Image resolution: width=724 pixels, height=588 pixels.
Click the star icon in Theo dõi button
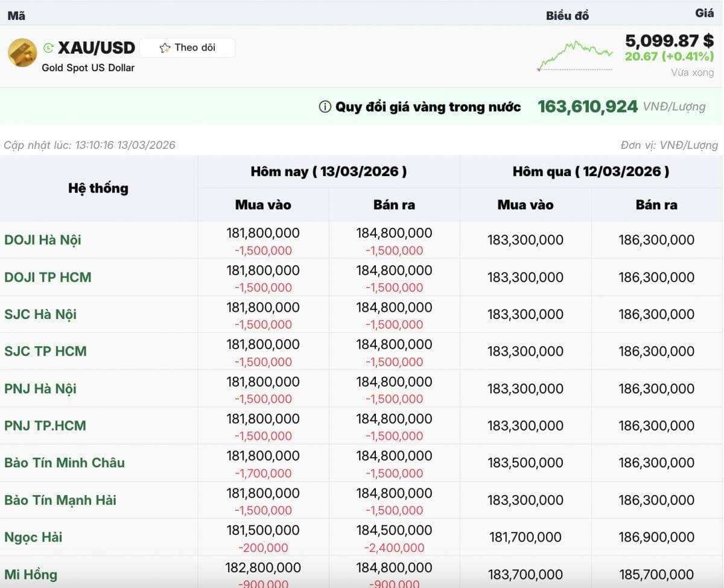pyautogui.click(x=165, y=48)
